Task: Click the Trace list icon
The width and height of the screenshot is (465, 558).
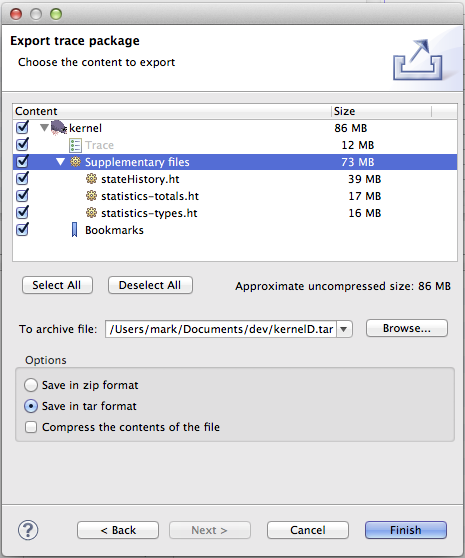Action: (75, 145)
